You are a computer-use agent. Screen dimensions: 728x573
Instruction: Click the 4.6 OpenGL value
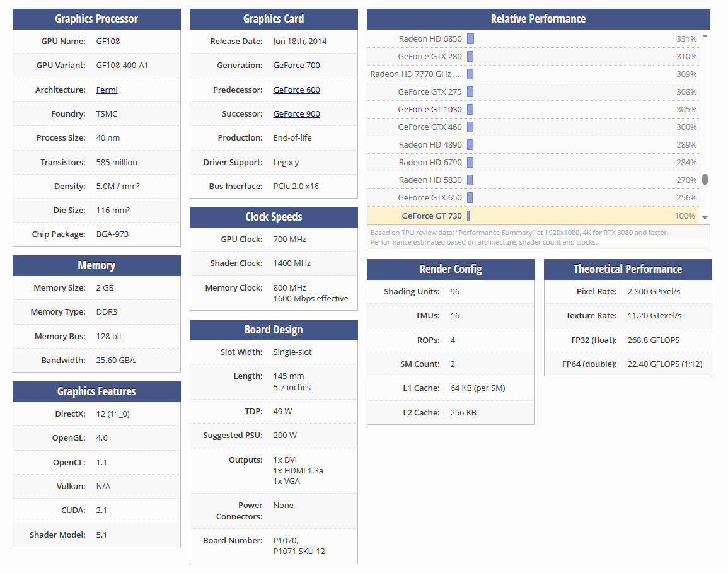click(101, 438)
